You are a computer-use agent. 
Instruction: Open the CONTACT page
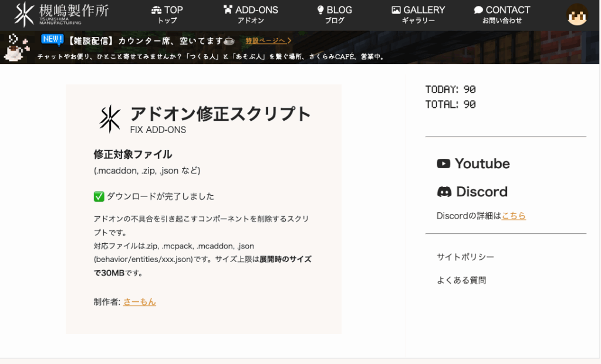pos(502,15)
